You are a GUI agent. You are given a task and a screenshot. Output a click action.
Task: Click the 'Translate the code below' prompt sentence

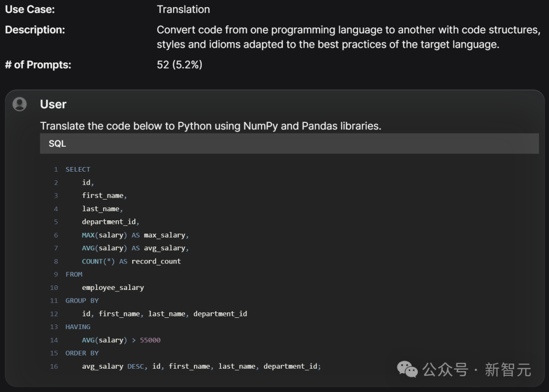211,126
